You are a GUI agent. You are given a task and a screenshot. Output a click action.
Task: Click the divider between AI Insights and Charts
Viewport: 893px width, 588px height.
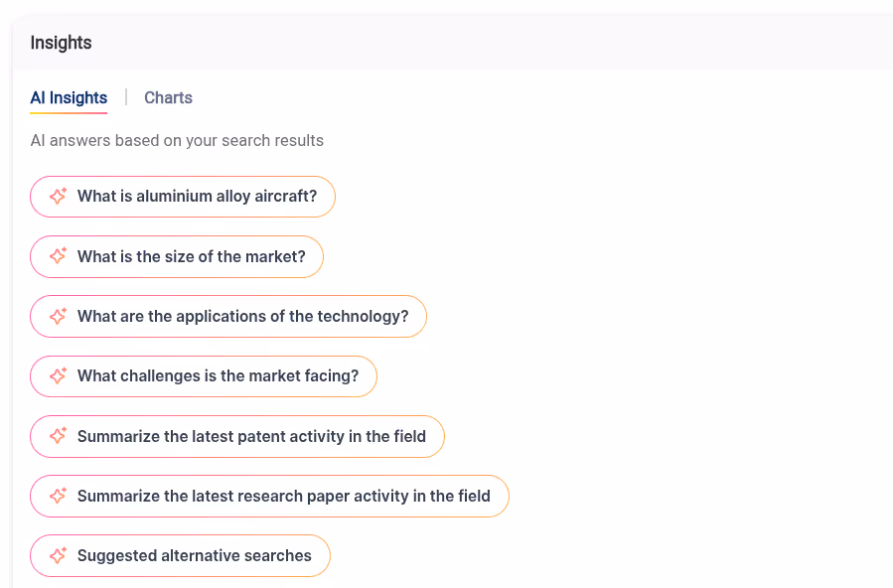tap(126, 97)
